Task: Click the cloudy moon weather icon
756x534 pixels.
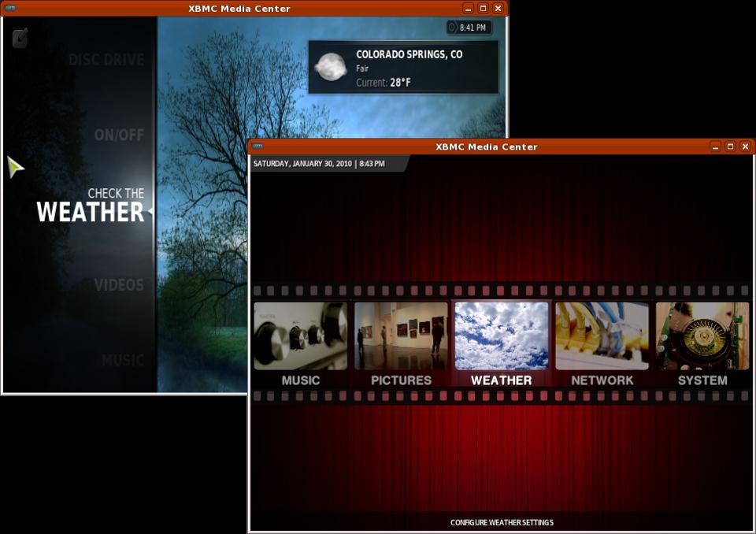Action: (x=330, y=67)
